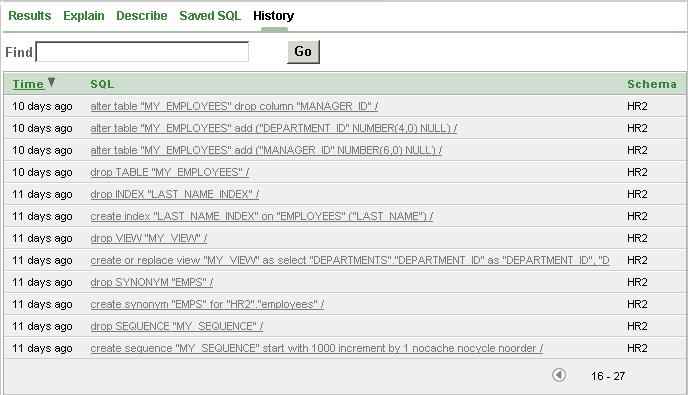688x395 pixels.
Task: Open the create sequence "MY_SEQUENCE" statement
Action: pyautogui.click(x=316, y=348)
